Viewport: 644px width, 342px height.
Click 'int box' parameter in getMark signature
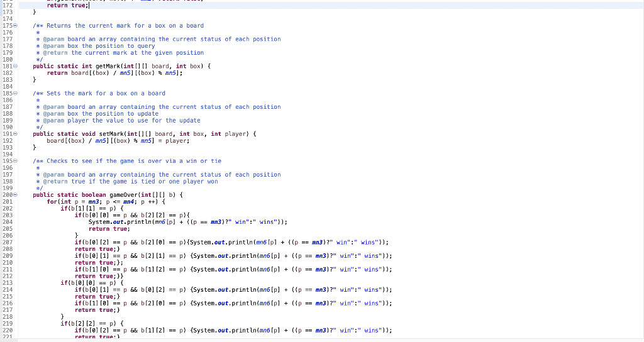tap(188, 66)
